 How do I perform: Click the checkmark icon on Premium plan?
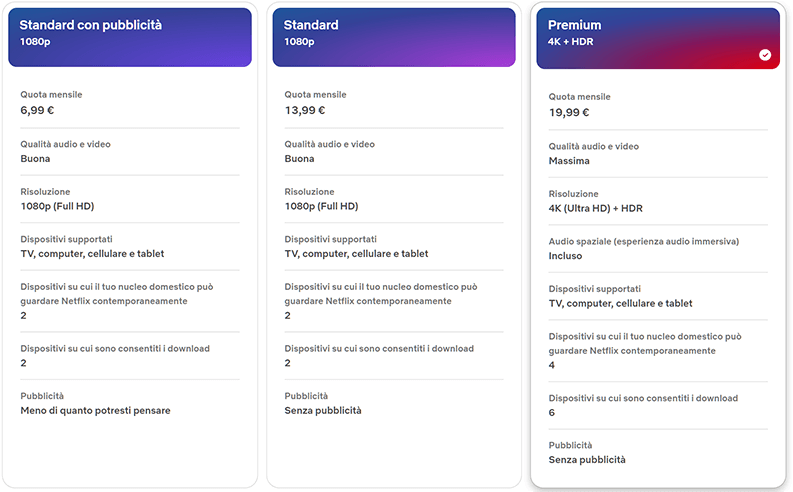pyautogui.click(x=765, y=55)
